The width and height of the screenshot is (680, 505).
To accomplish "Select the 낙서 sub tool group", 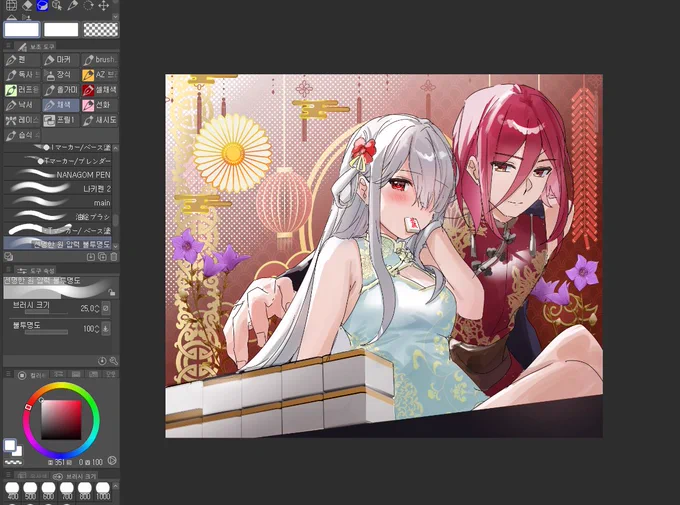I will coord(22,105).
